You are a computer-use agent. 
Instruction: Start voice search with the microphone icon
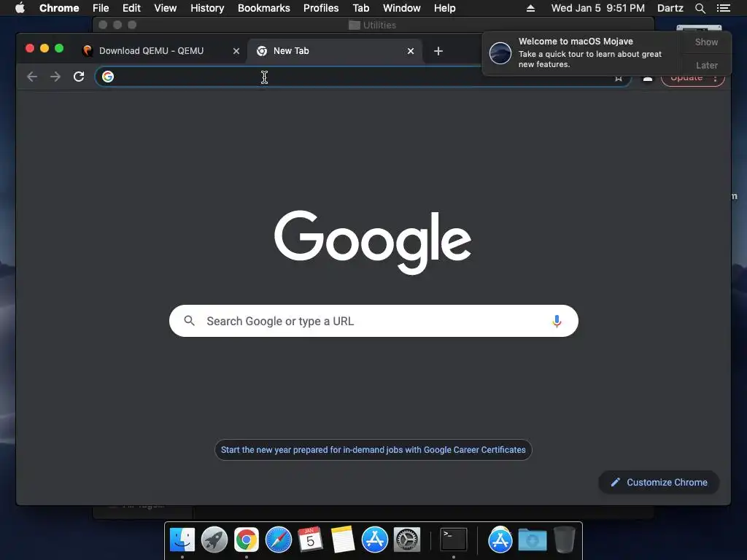[x=557, y=321]
